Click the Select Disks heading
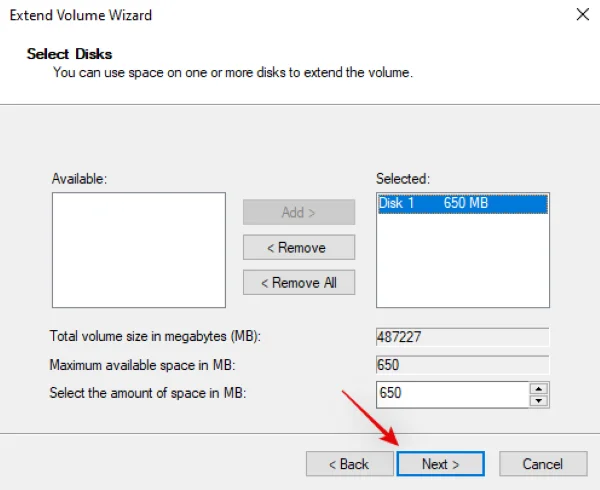 (x=69, y=54)
